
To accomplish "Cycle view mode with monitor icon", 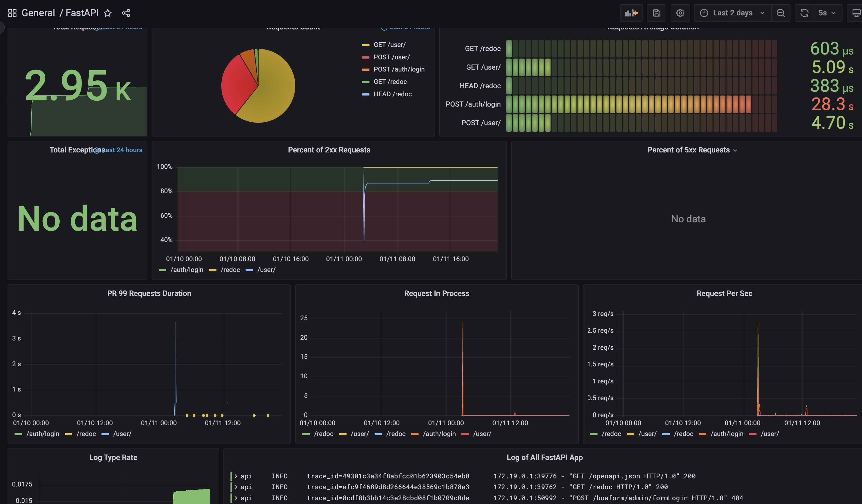I will [x=856, y=13].
